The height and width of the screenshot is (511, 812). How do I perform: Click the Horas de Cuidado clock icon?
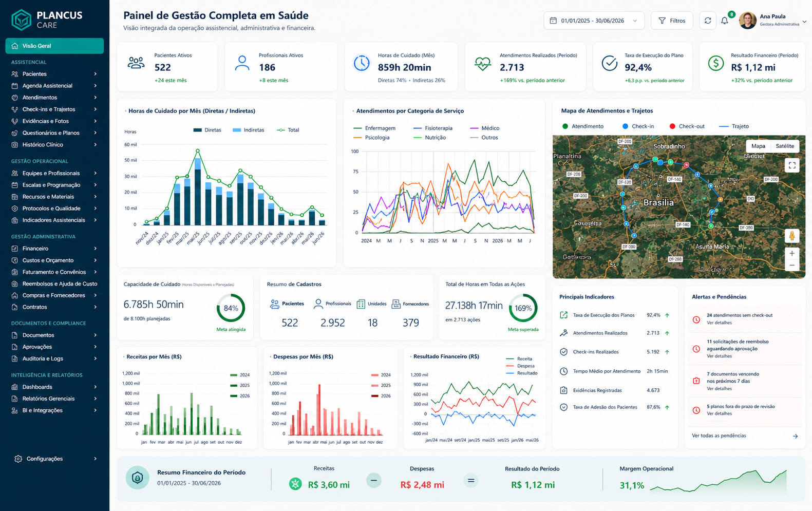click(361, 63)
